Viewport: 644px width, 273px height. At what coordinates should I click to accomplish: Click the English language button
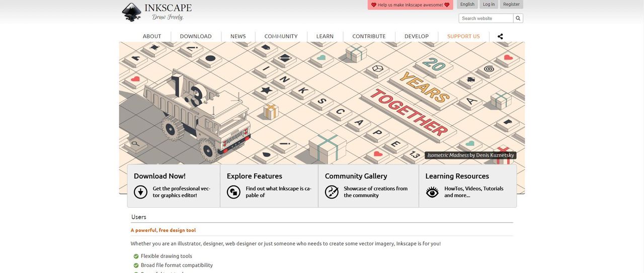coord(467,5)
